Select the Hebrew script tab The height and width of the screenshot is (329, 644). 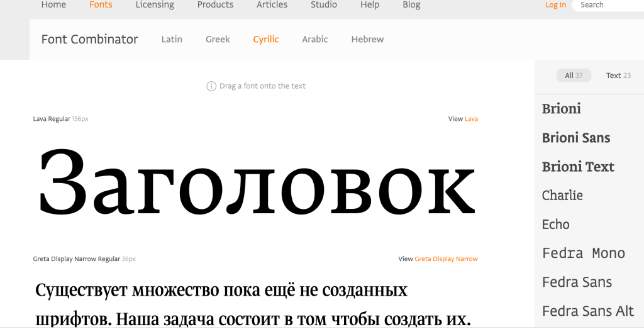pyautogui.click(x=367, y=39)
